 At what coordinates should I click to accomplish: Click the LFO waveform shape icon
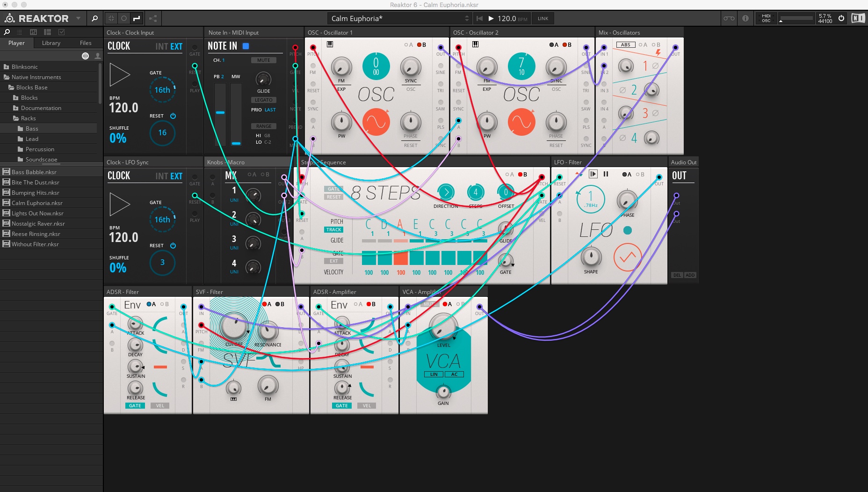[627, 257]
